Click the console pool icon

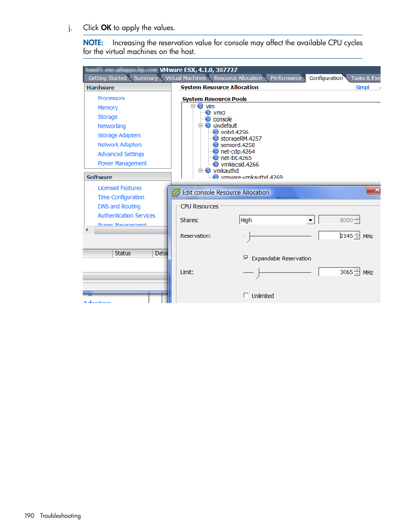coord(208,119)
